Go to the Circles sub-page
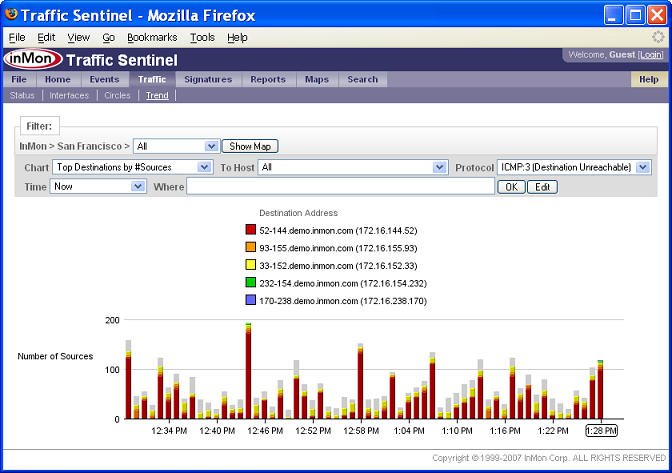The height and width of the screenshot is (473, 672). [117, 95]
